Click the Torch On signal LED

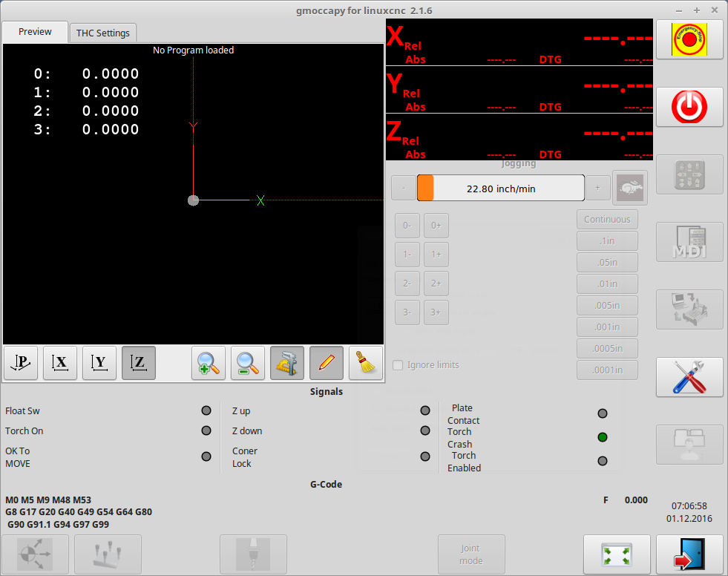tap(206, 431)
